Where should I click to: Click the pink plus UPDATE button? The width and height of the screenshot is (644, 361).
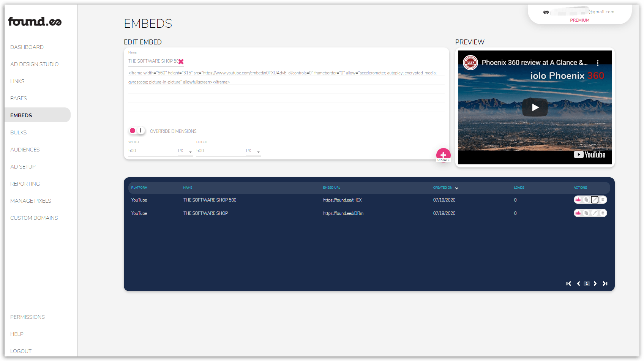443,155
